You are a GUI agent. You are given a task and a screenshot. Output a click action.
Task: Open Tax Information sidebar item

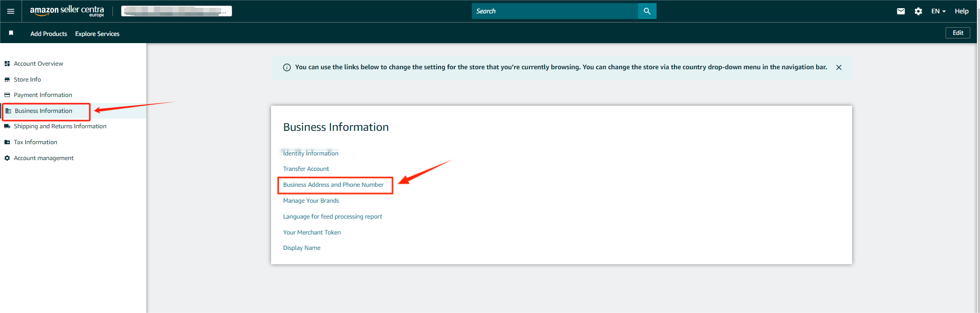[x=35, y=142]
